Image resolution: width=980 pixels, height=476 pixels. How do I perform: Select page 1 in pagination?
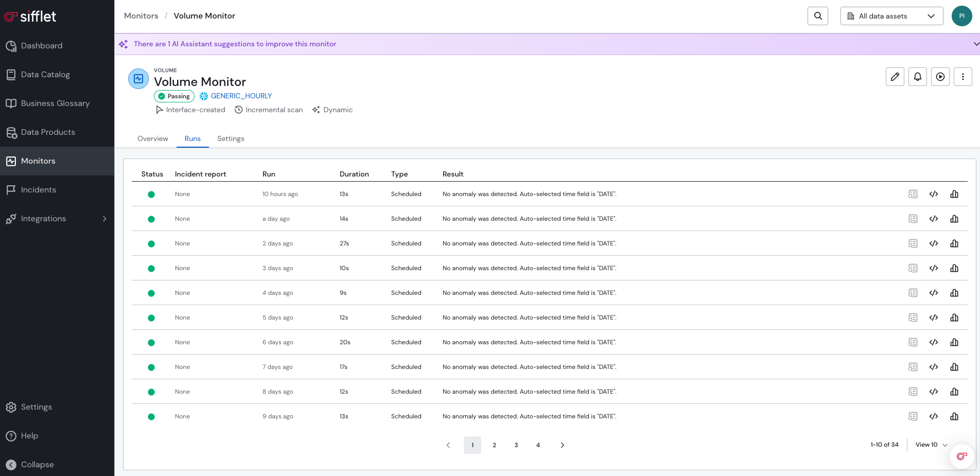click(472, 445)
